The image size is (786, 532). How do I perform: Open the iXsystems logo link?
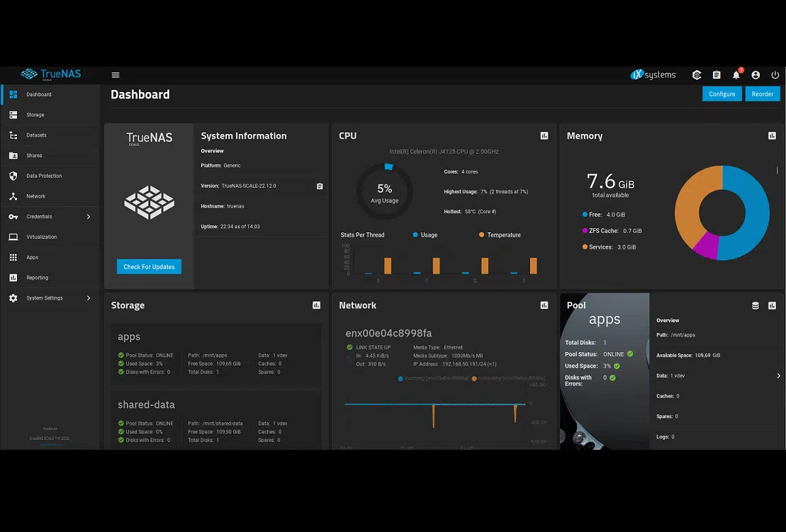[x=653, y=74]
